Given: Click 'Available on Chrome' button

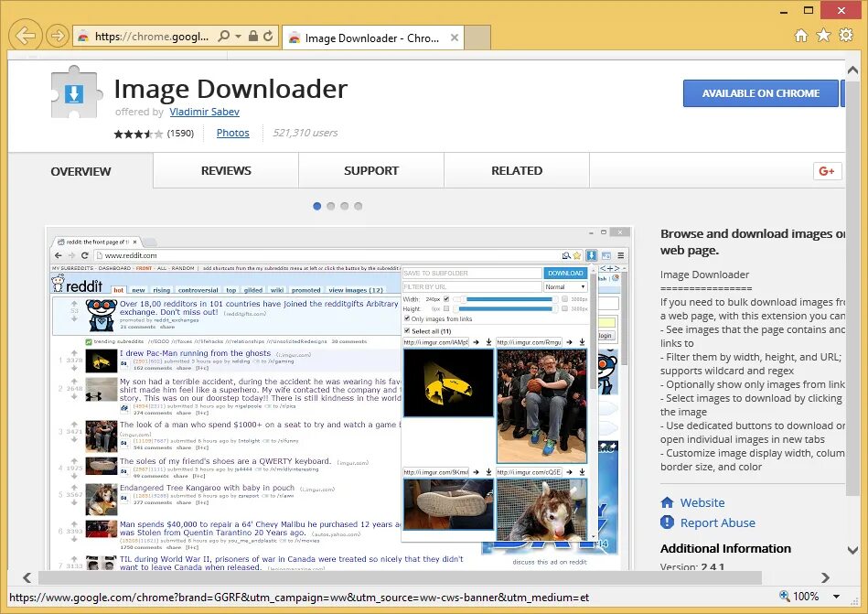Looking at the screenshot, I should click(761, 93).
